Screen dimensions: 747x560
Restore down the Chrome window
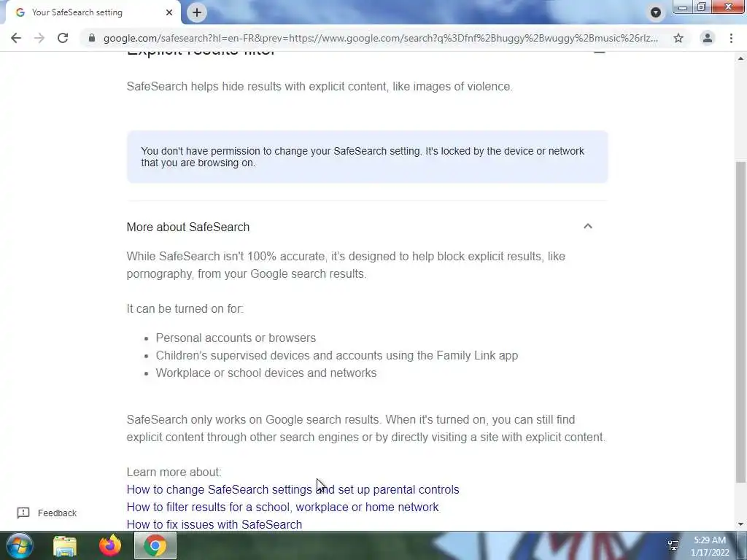coord(702,7)
